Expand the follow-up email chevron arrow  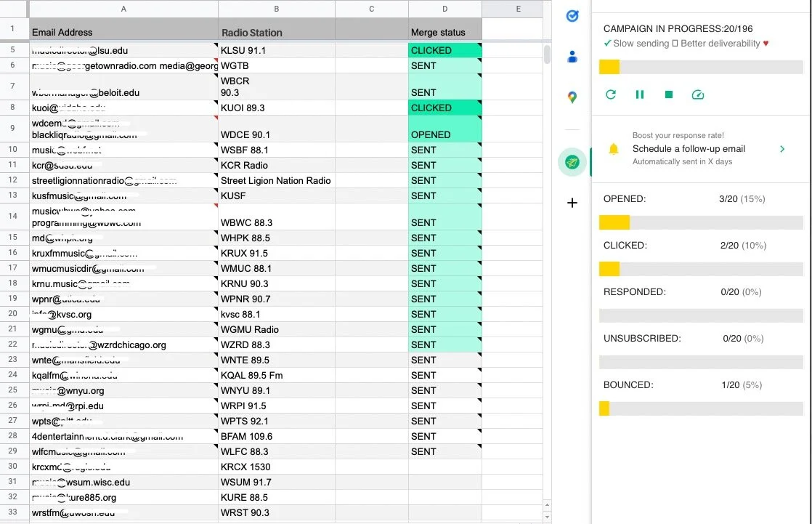pos(782,149)
